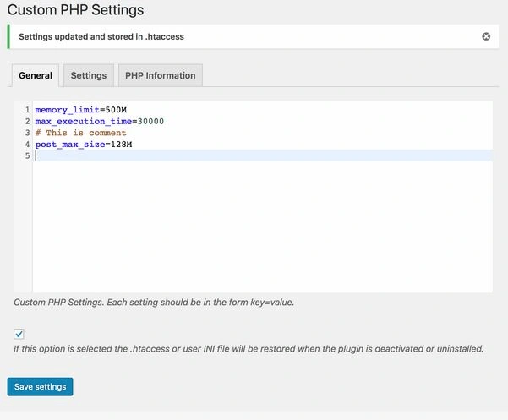
Task: Click line number 4 in the gutter
Action: click(27, 145)
